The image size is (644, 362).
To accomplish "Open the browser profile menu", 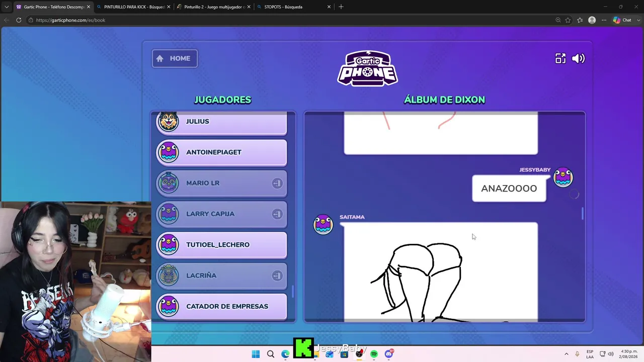I will (592, 20).
